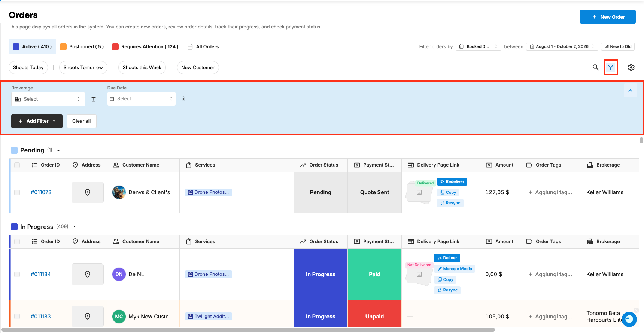Open delivery thumbnail marked Delivered
Screen dimensions: 644x333
(419, 192)
